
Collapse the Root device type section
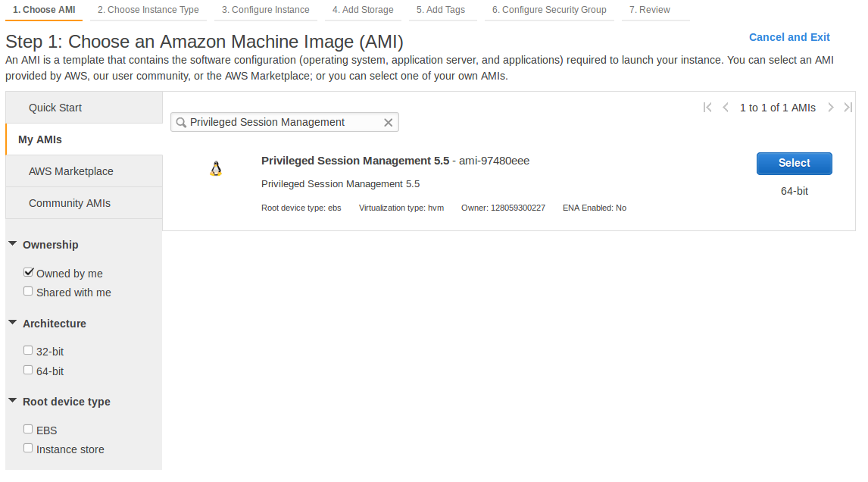point(13,401)
